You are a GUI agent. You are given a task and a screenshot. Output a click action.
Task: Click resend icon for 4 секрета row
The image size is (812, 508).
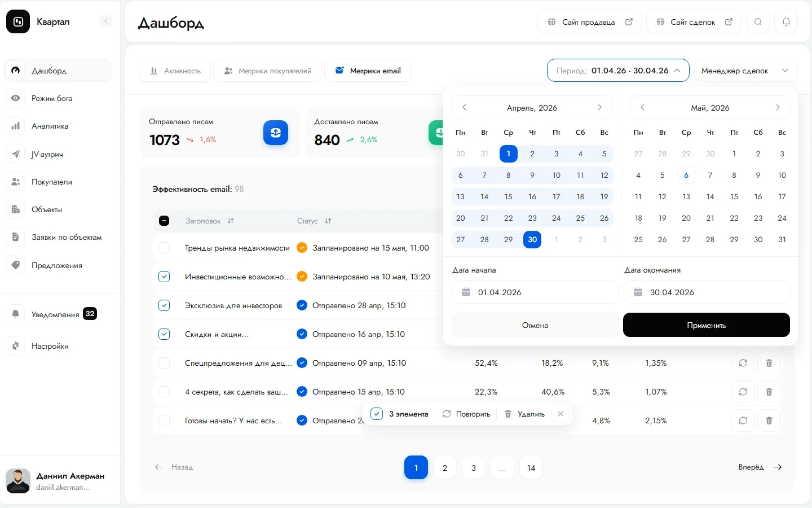pos(743,392)
